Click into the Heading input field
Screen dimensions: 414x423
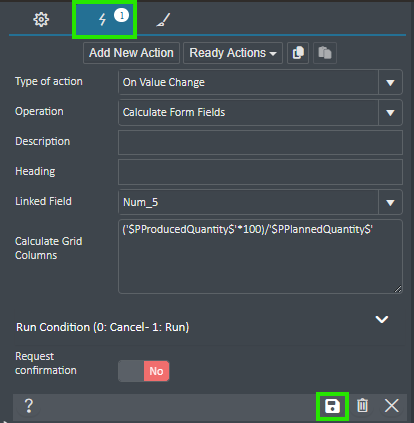click(x=260, y=172)
